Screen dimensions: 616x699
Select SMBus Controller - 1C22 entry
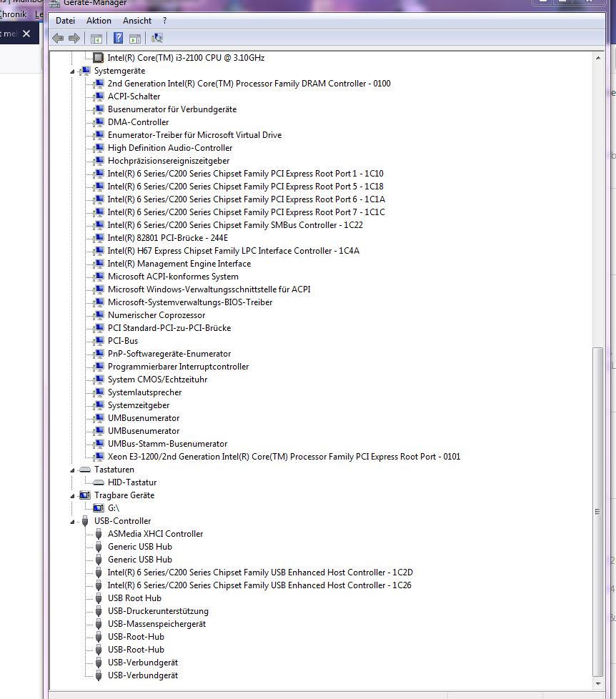235,226
